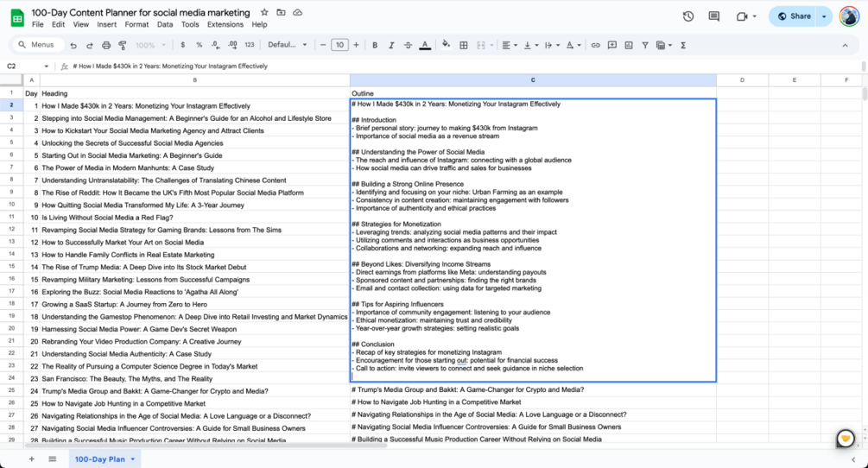The image size is (868, 468).
Task: Search the menus
Action: (x=36, y=45)
